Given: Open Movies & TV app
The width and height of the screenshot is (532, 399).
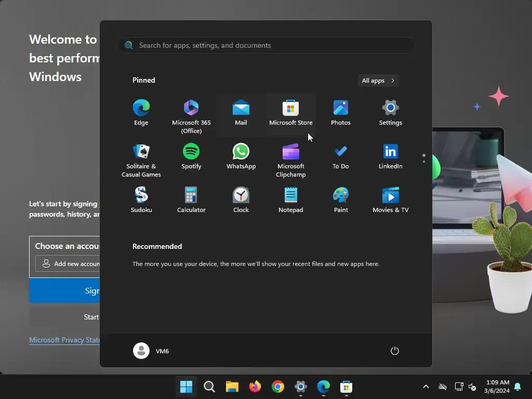Looking at the screenshot, I should point(391,201).
